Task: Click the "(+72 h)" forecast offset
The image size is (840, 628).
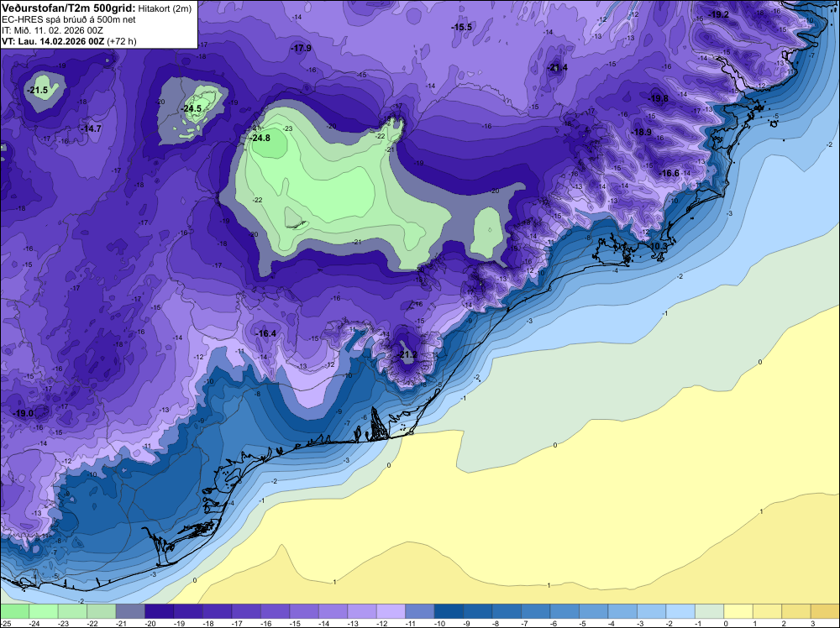Action: click(122, 41)
